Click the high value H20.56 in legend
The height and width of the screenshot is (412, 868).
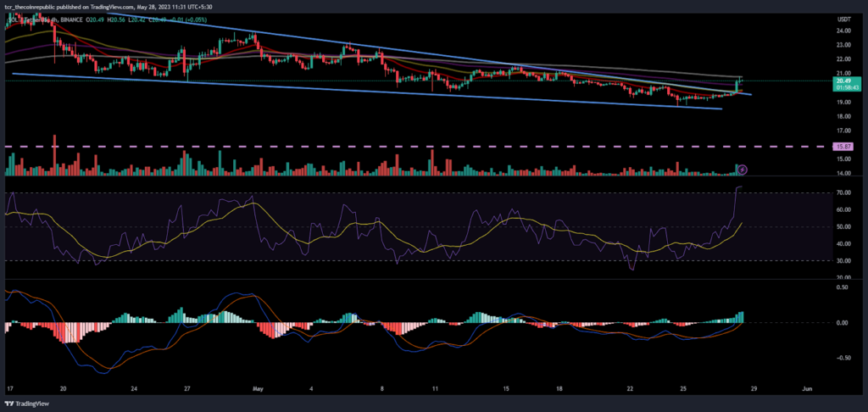click(x=116, y=19)
